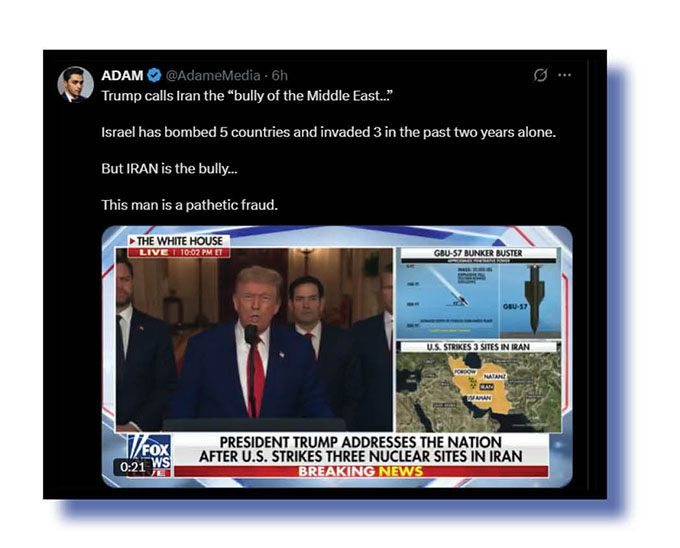
Task: Open the ADAM display name link
Action: point(122,75)
